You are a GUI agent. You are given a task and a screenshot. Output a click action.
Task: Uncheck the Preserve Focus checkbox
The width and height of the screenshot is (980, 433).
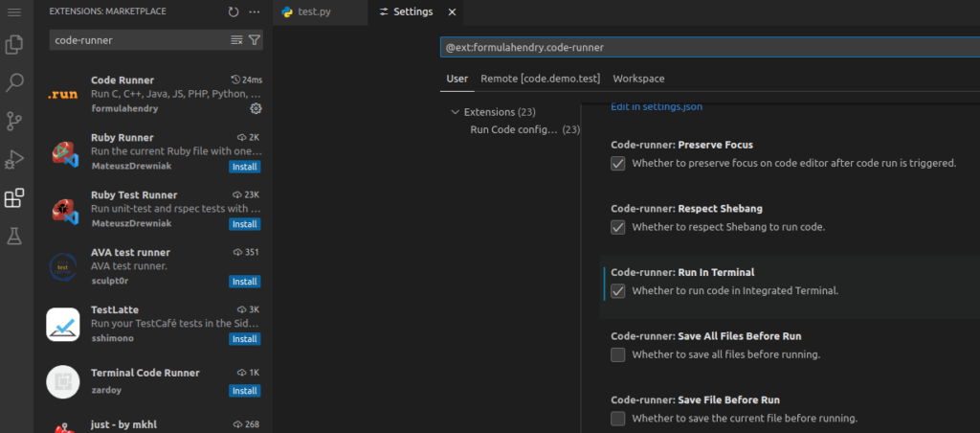coord(618,163)
